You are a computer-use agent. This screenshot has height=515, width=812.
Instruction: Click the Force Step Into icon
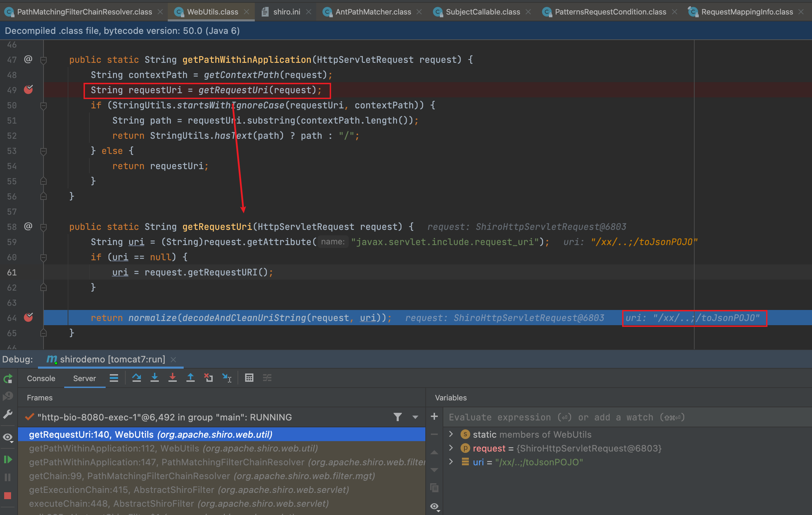click(173, 378)
